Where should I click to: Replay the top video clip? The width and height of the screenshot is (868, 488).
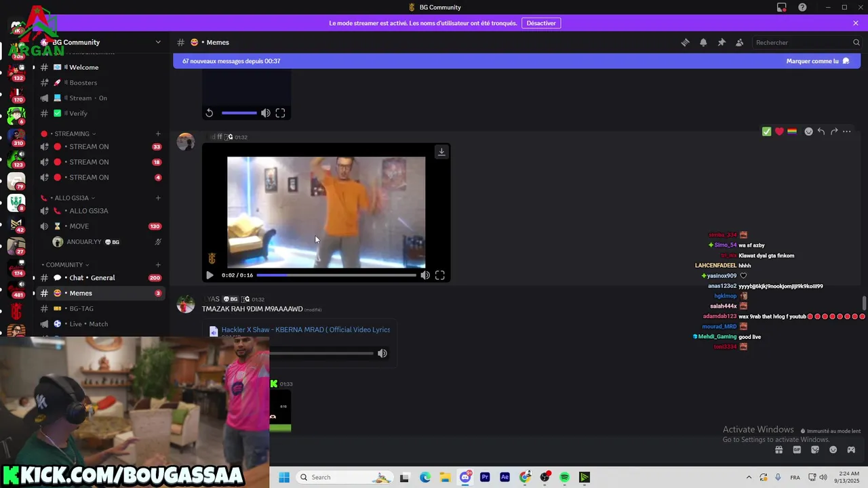[210, 113]
